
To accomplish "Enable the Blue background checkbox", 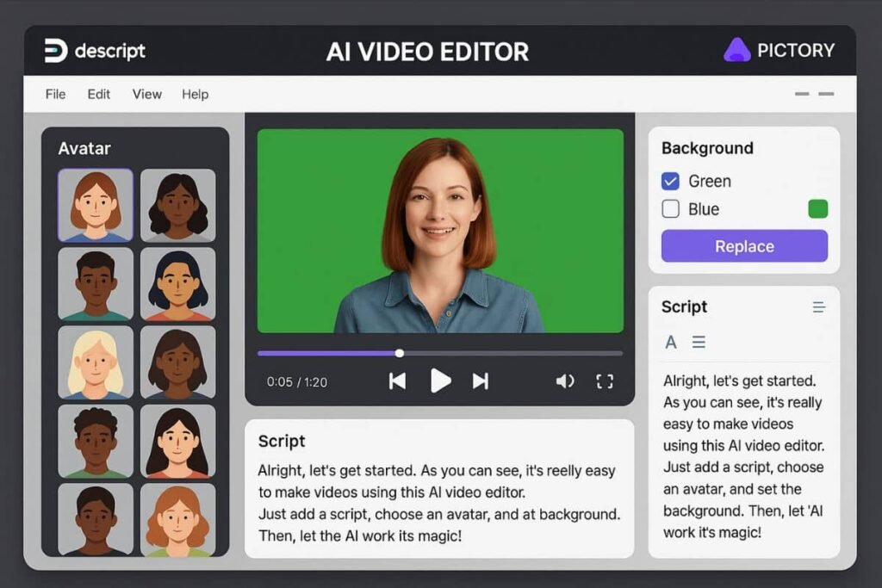I will click(670, 209).
